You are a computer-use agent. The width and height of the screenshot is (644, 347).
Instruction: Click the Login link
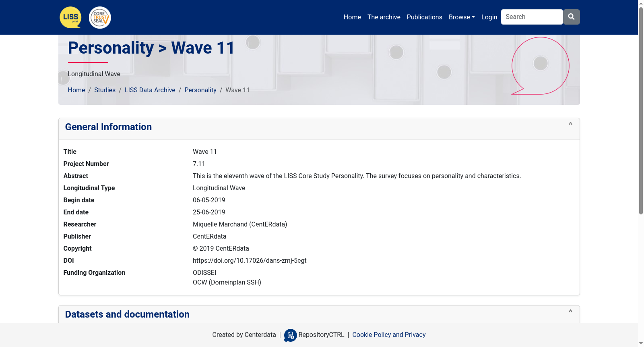489,17
